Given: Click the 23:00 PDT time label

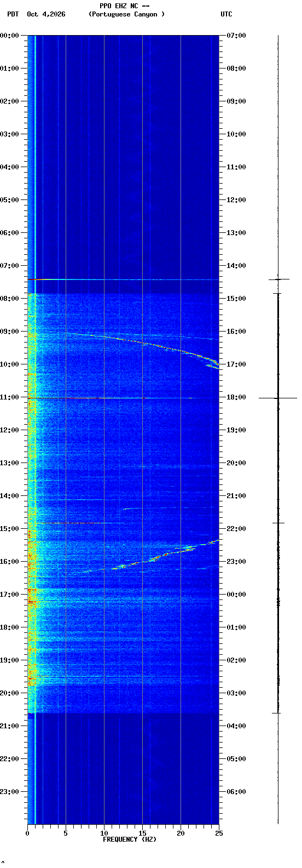Looking at the screenshot, I should point(9,792).
